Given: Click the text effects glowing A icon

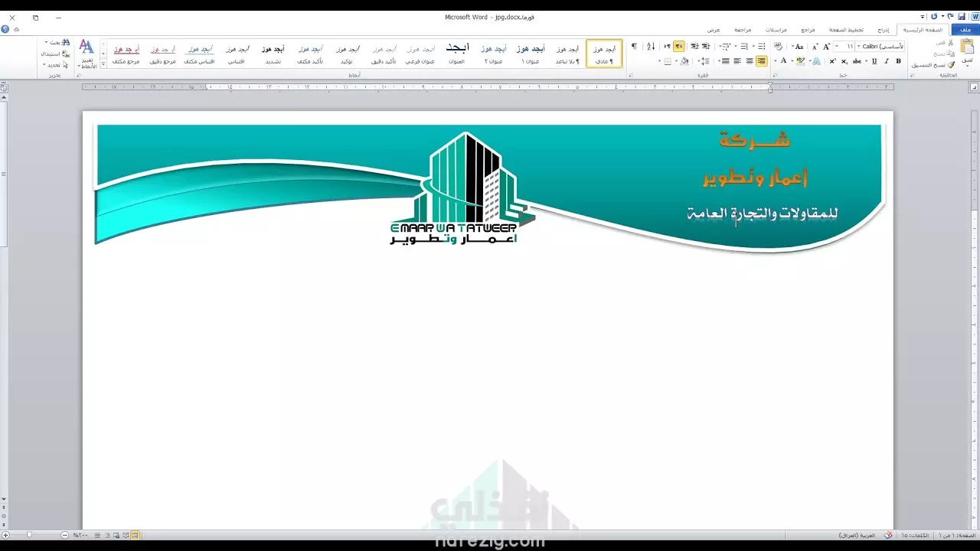Looking at the screenshot, I should coord(816,61).
